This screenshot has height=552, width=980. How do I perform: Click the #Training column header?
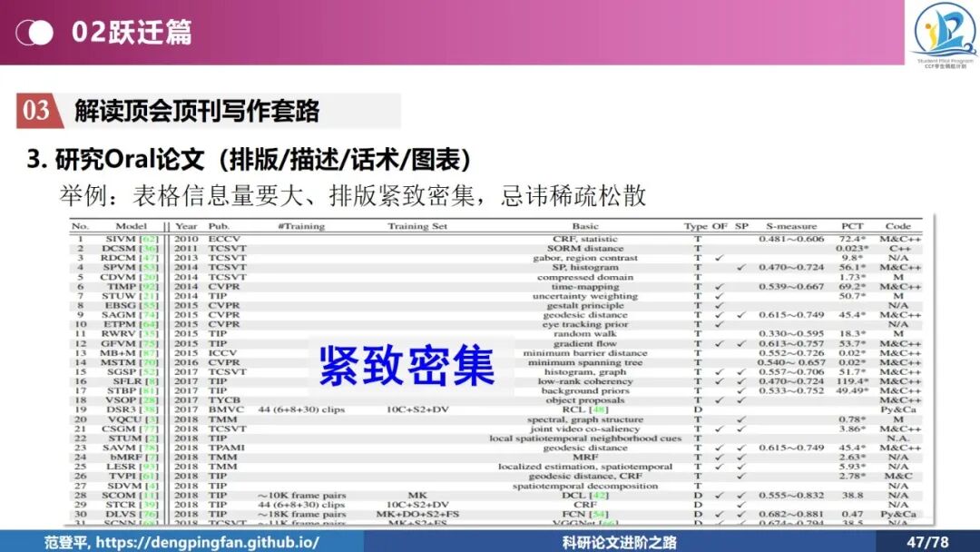[x=301, y=226]
